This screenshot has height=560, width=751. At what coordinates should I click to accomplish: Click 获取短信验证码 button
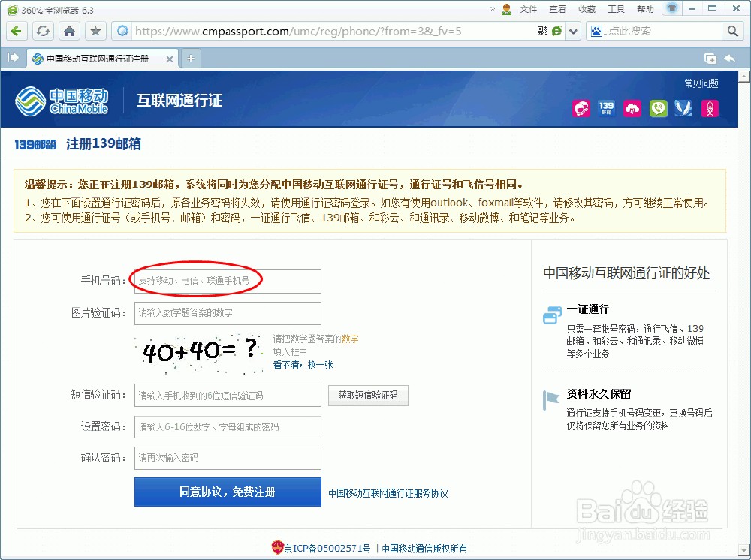point(368,396)
